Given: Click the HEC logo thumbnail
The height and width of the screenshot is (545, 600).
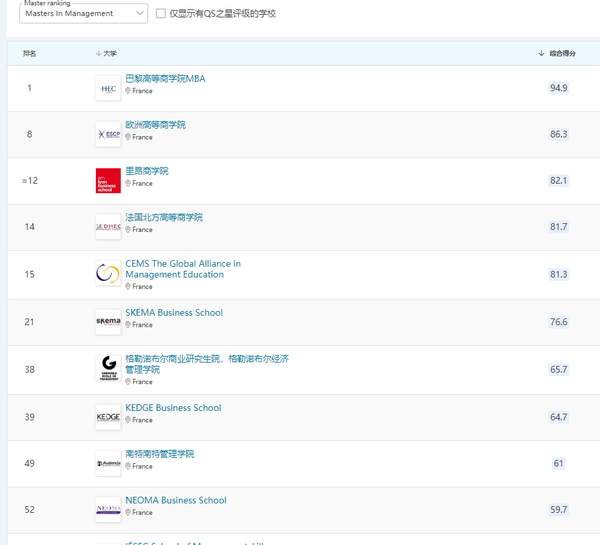Looking at the screenshot, I should click(108, 88).
